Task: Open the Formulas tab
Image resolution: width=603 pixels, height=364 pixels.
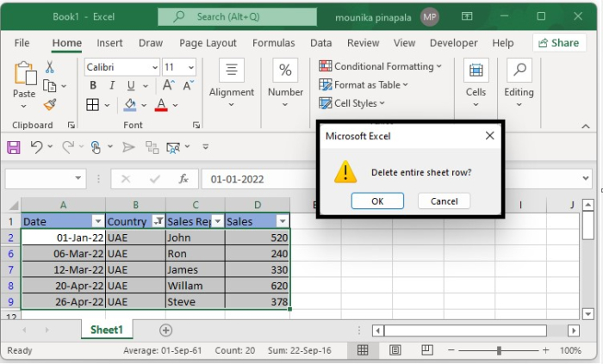Action: 273,43
